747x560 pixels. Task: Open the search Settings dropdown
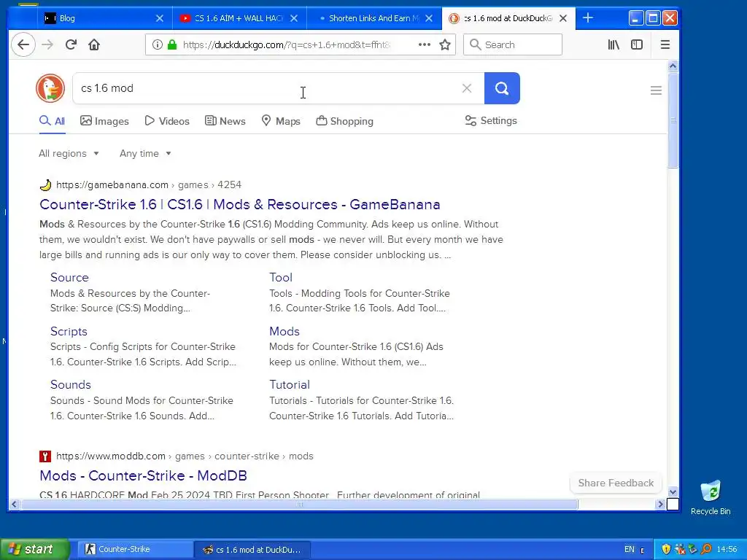(x=491, y=120)
